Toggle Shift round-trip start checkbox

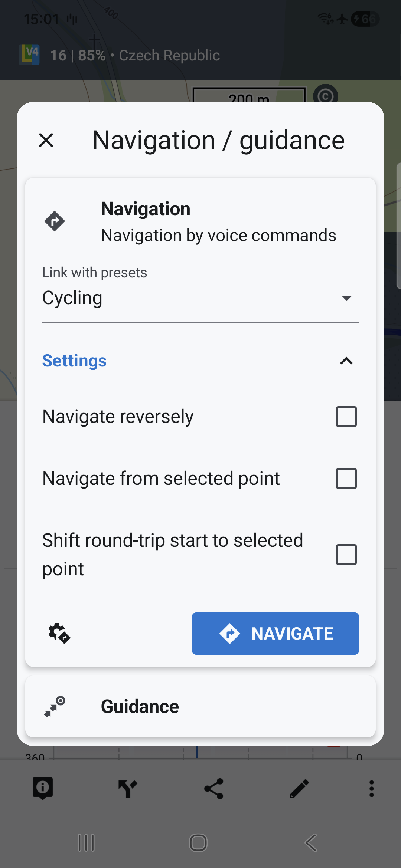click(346, 555)
